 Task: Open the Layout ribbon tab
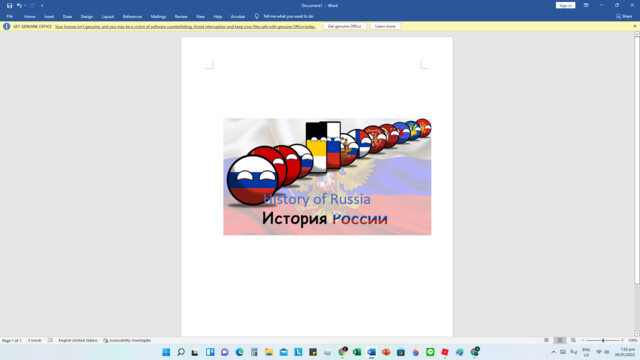pos(108,16)
